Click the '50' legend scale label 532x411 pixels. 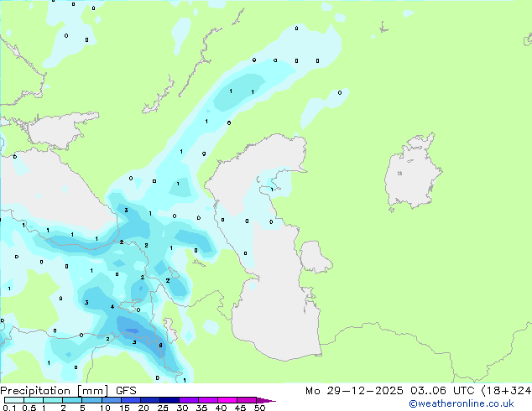click(260, 408)
